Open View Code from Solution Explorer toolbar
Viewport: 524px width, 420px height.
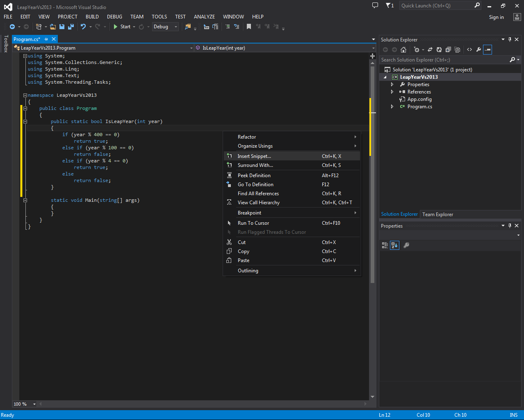click(469, 50)
